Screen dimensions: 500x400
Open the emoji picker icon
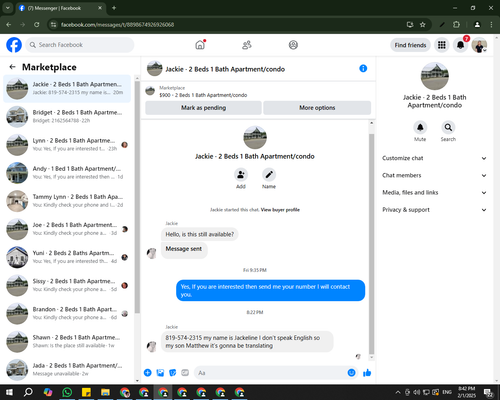coord(351,373)
